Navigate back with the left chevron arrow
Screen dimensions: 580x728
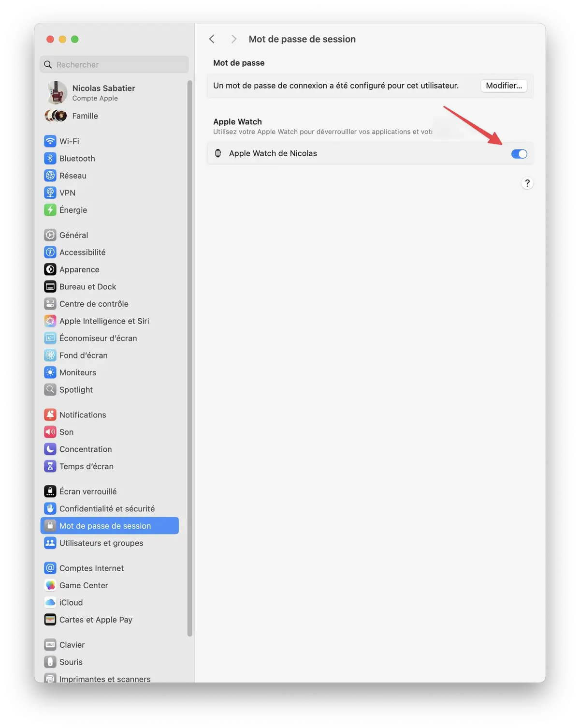pyautogui.click(x=212, y=39)
